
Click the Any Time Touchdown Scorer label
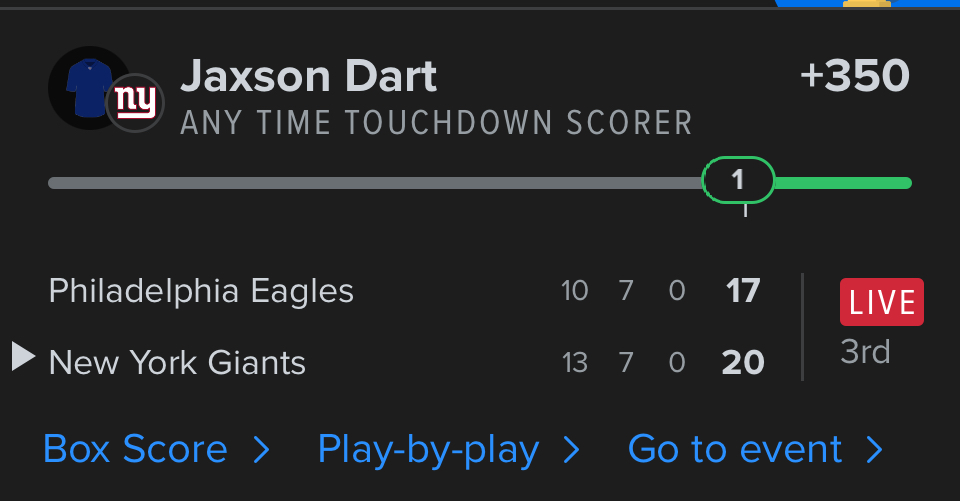click(436, 123)
